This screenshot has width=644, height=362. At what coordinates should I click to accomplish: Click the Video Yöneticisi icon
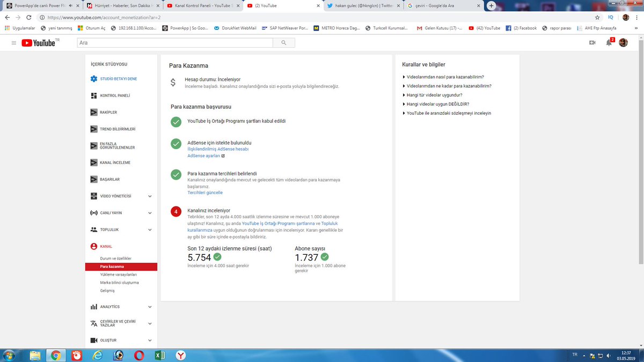(94, 196)
